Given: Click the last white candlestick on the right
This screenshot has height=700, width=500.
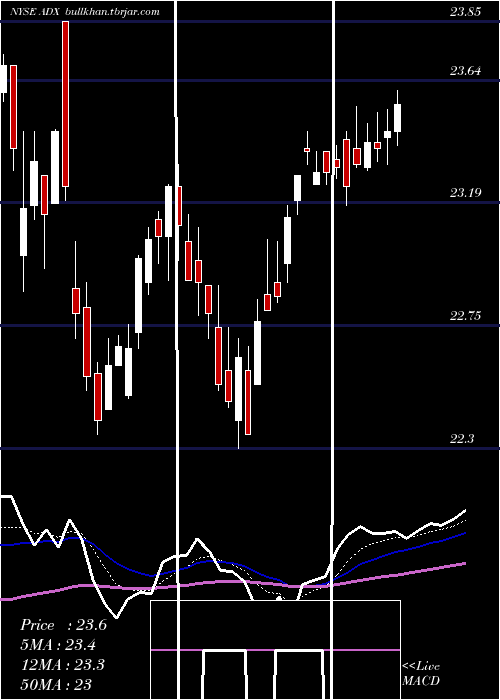Looking at the screenshot, I should [397, 118].
